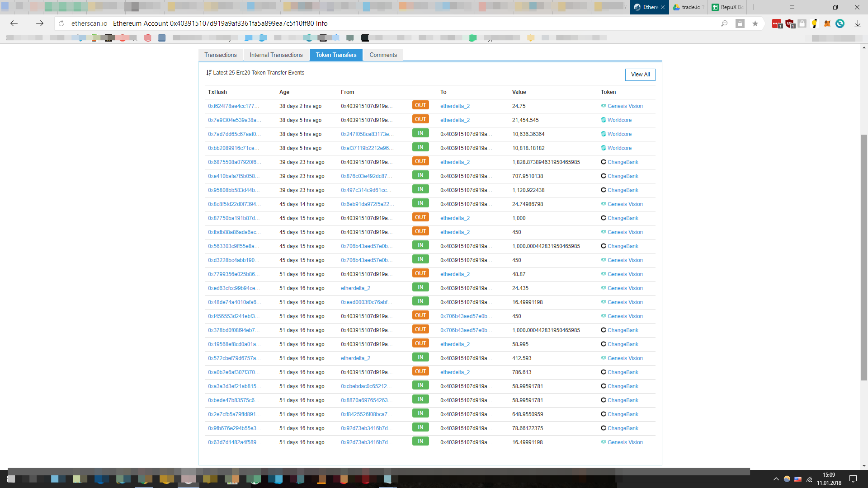Open Worldcore token in 21,454.545 row
This screenshot has width=868, height=488.
tap(619, 120)
